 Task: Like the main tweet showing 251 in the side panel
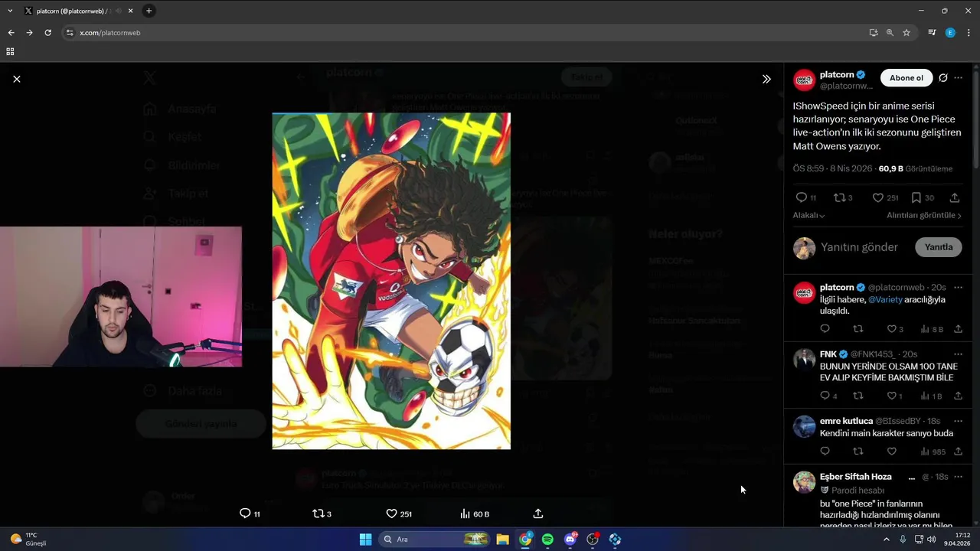tap(885, 197)
